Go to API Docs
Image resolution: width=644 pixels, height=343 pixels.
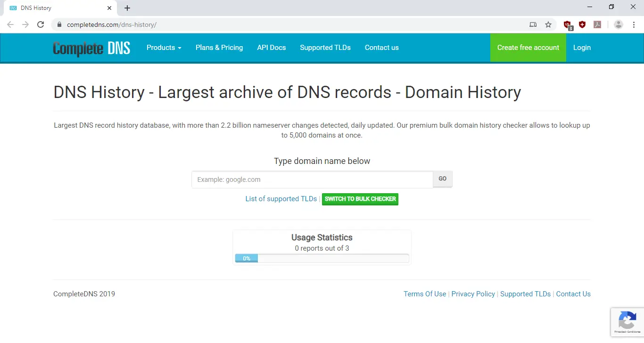[272, 48]
